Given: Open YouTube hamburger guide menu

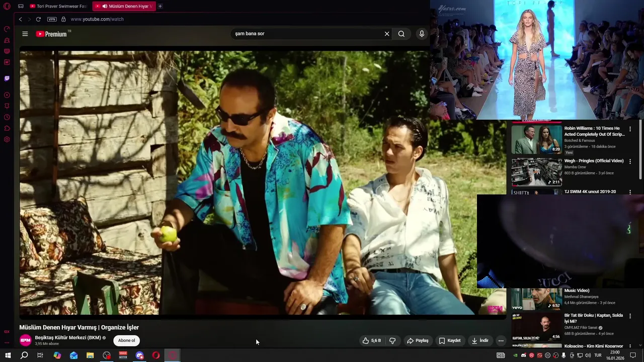Looking at the screenshot, I should pyautogui.click(x=25, y=34).
